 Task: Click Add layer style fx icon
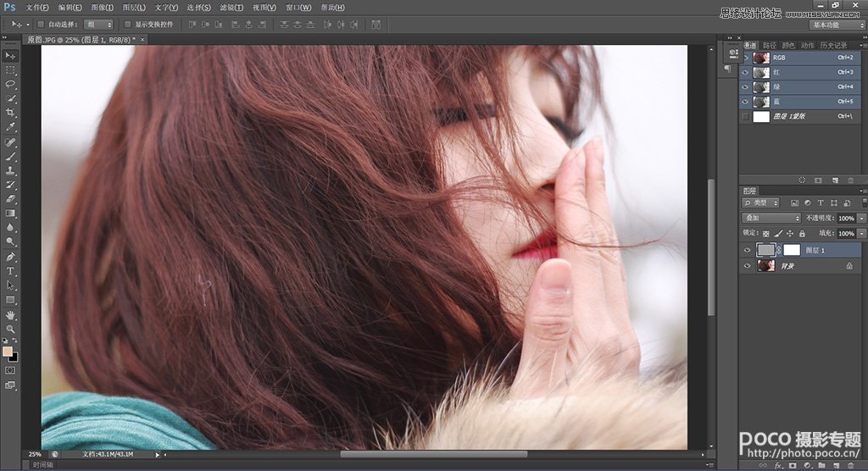click(778, 466)
